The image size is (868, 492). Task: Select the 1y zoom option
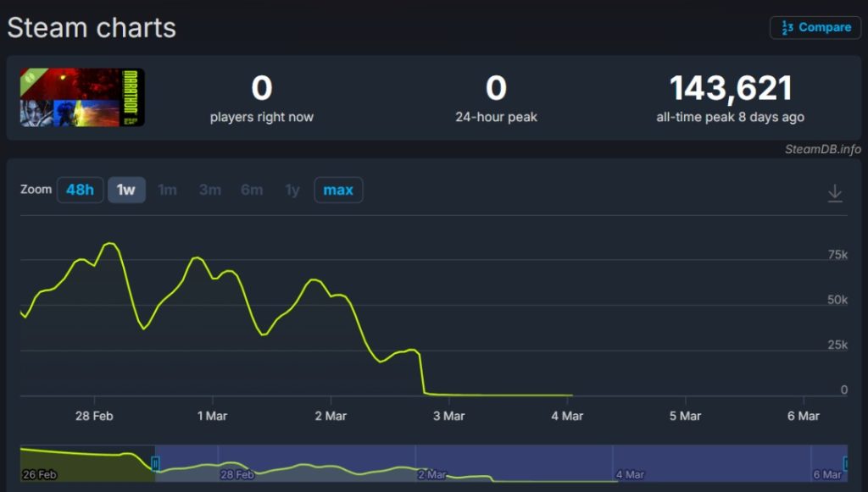[x=292, y=190]
